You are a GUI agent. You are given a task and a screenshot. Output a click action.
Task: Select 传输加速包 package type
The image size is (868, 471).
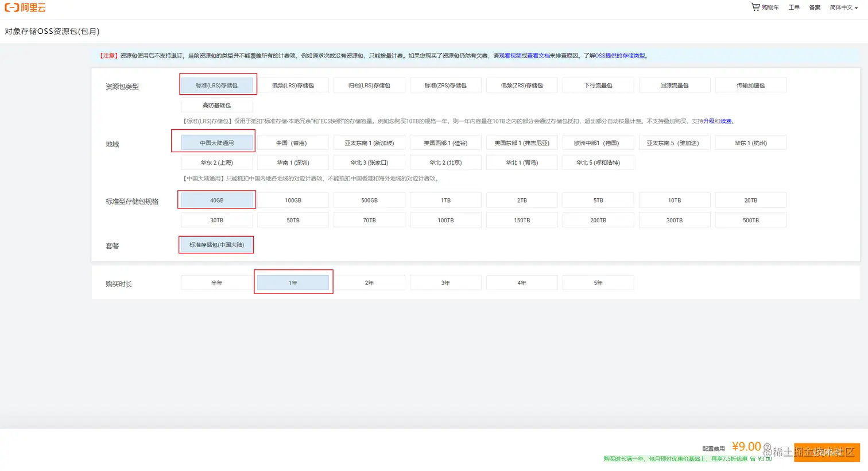(751, 85)
